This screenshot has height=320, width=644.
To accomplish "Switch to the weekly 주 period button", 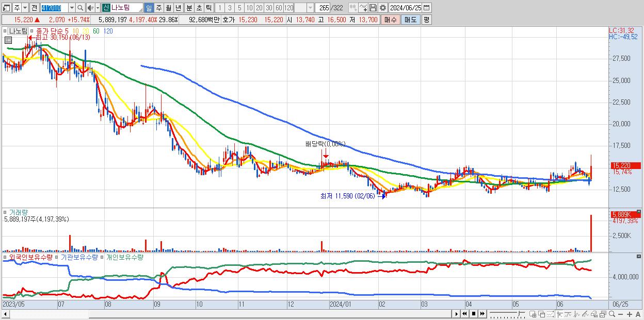I will pos(158,8).
